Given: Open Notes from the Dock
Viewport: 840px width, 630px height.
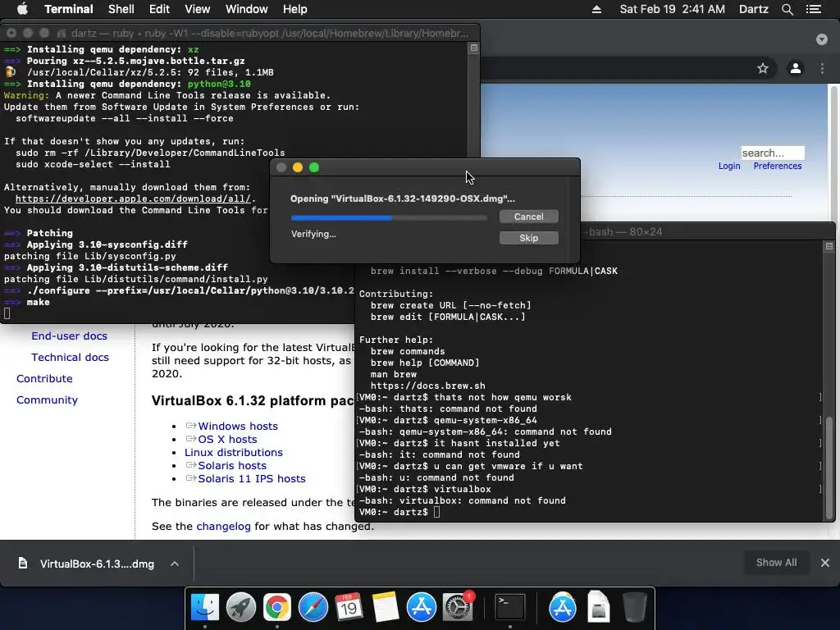Looking at the screenshot, I should [x=386, y=607].
